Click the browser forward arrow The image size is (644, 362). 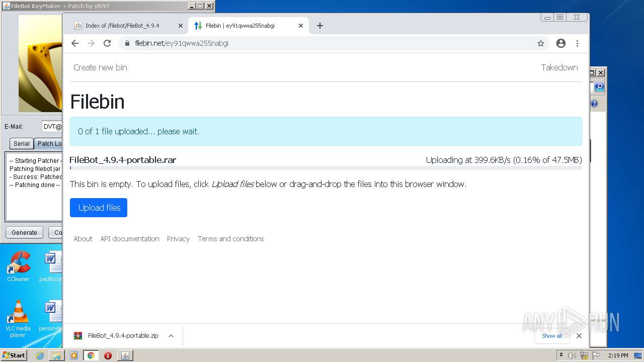coord(91,43)
